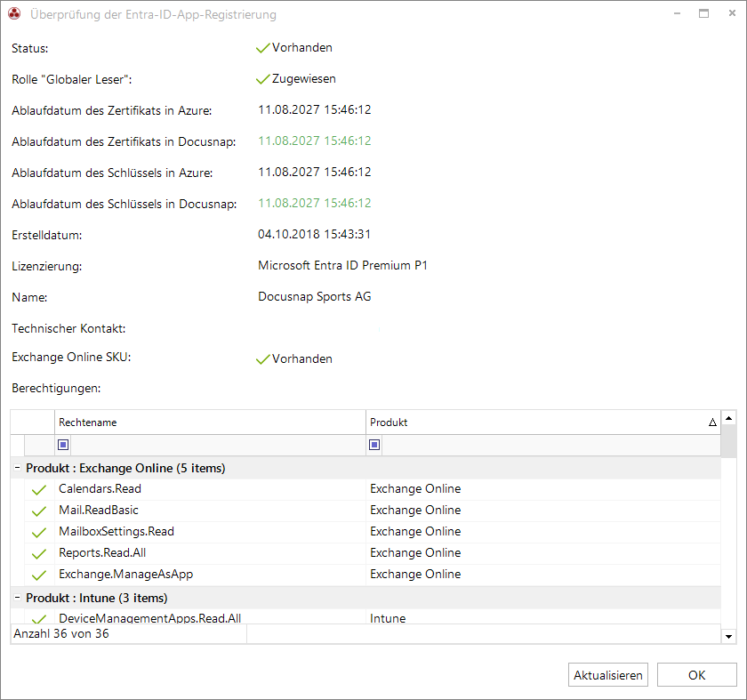Click the green check icon beside Calendars.Read
Image resolution: width=747 pixels, height=700 pixels.
pos(39,489)
